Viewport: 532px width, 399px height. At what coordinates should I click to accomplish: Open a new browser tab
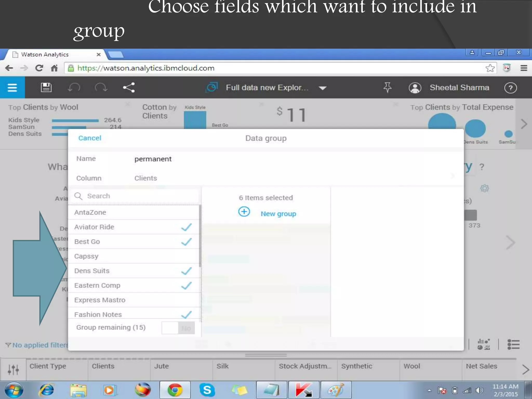pos(116,55)
